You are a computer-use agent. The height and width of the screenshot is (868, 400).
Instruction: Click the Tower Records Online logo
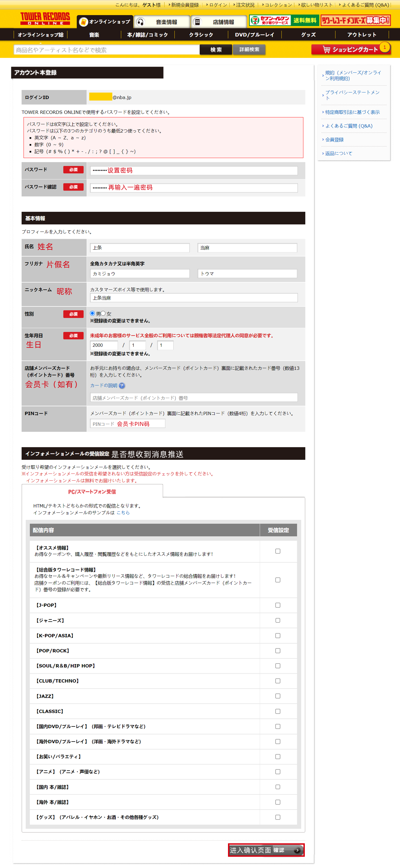point(45,19)
